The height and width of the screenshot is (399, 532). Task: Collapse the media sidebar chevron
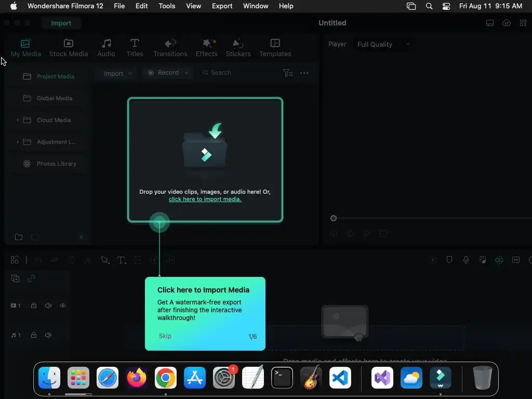81,237
